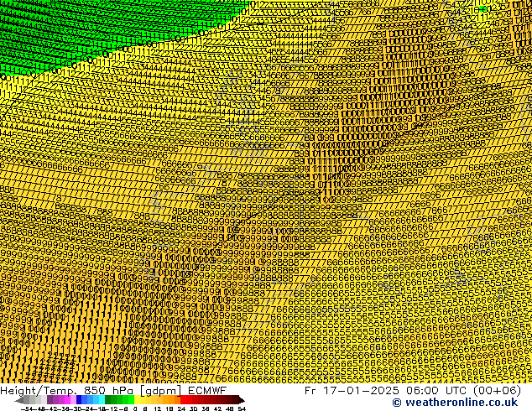Click the Height/Temp. 850 hPa [gdpm] ECMWF title

(x=113, y=390)
